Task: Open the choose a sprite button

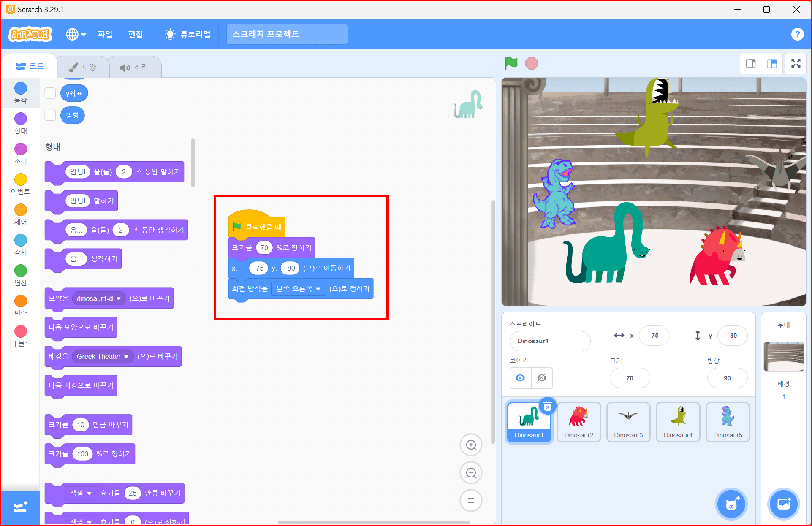Action: coord(731,504)
